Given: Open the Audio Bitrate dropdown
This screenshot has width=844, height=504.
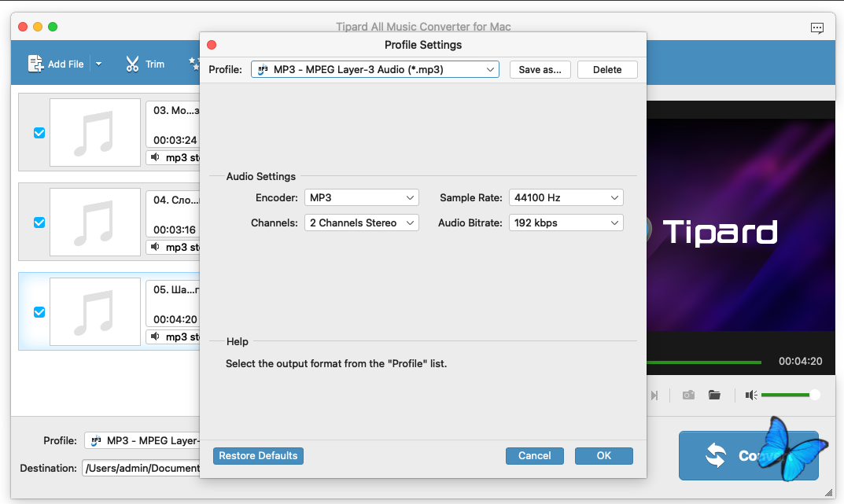Looking at the screenshot, I should pyautogui.click(x=566, y=223).
